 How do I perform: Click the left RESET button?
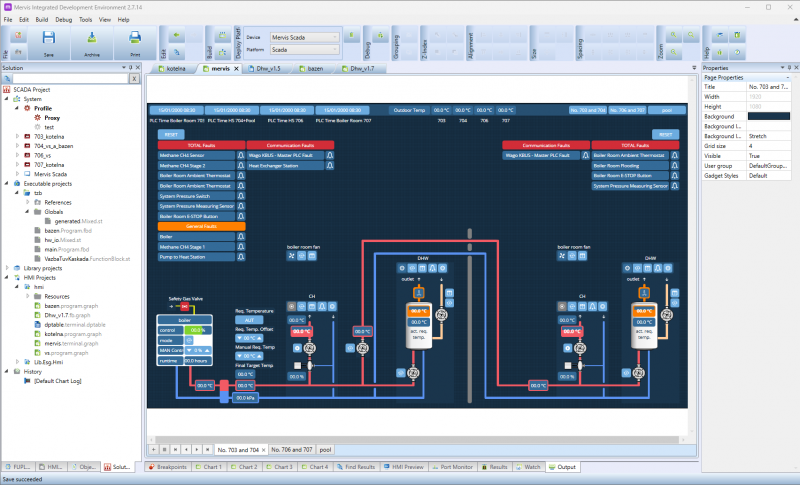pos(171,135)
